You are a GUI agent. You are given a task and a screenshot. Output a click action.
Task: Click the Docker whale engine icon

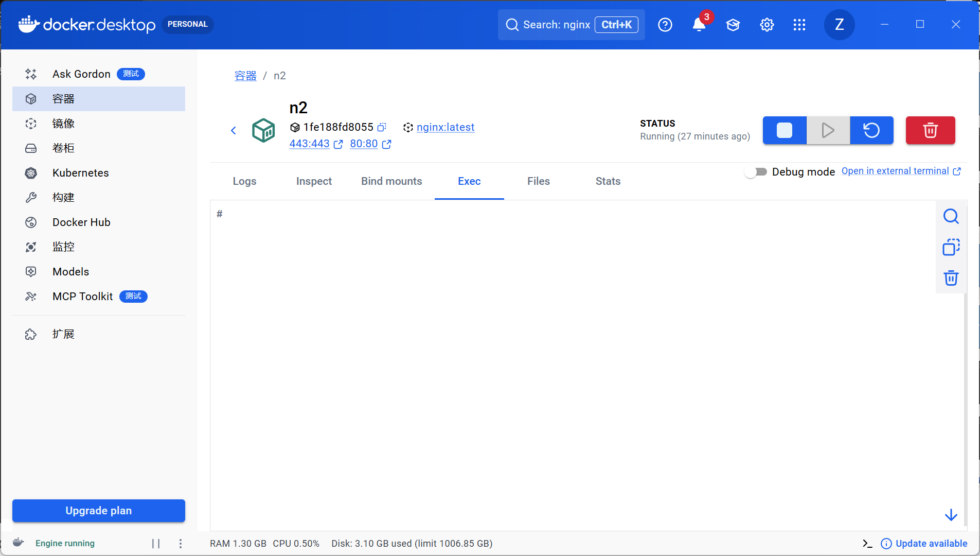tap(18, 542)
